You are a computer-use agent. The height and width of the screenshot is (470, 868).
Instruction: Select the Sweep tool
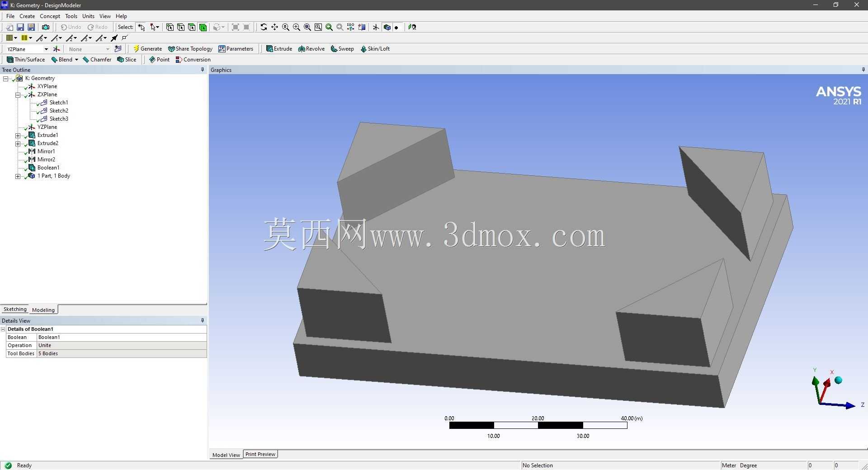click(x=342, y=49)
